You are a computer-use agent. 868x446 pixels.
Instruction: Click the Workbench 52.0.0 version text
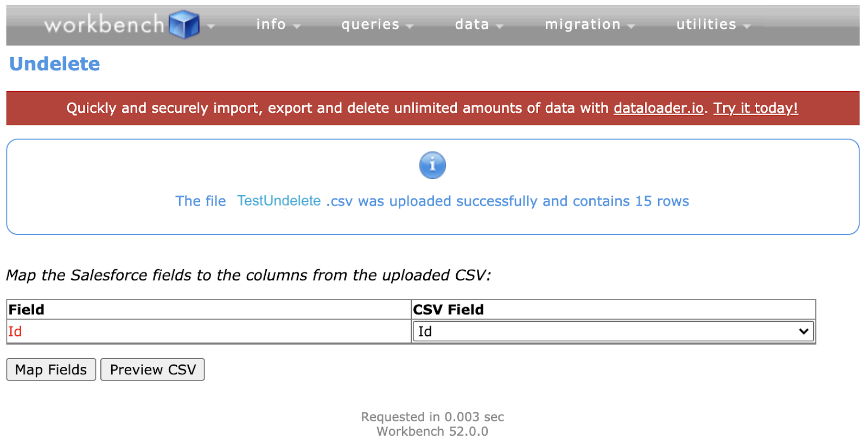coord(432,431)
